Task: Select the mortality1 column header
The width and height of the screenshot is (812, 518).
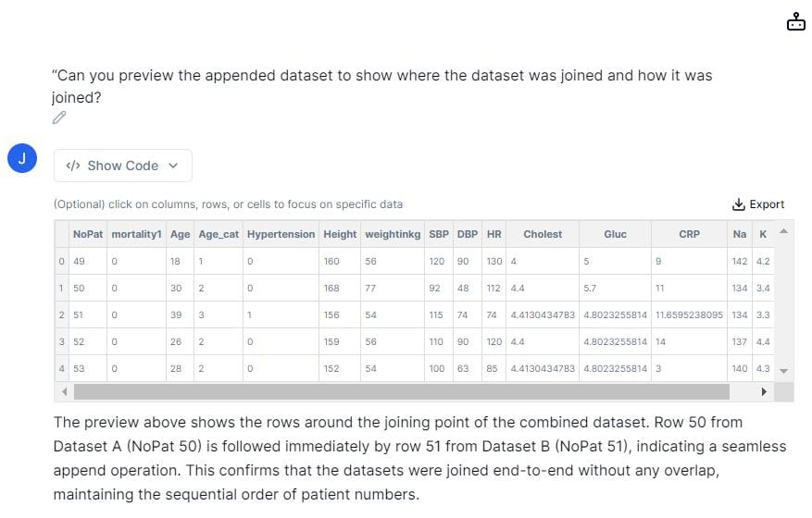Action: [x=137, y=234]
